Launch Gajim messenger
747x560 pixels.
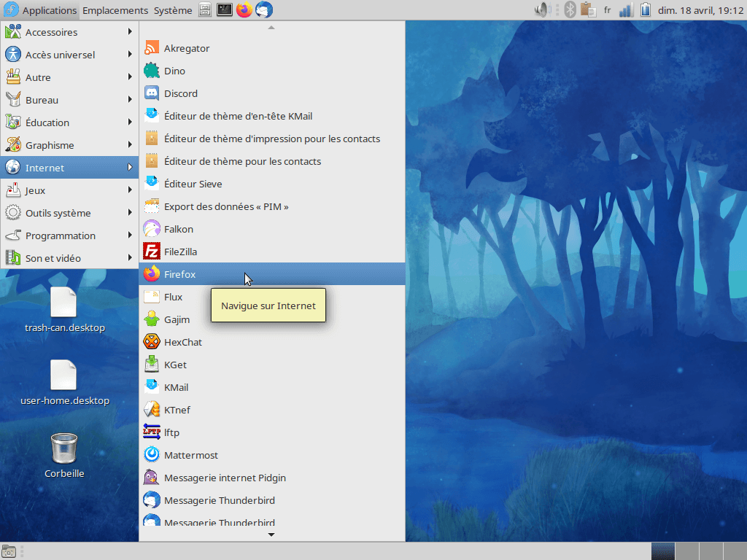272,319
